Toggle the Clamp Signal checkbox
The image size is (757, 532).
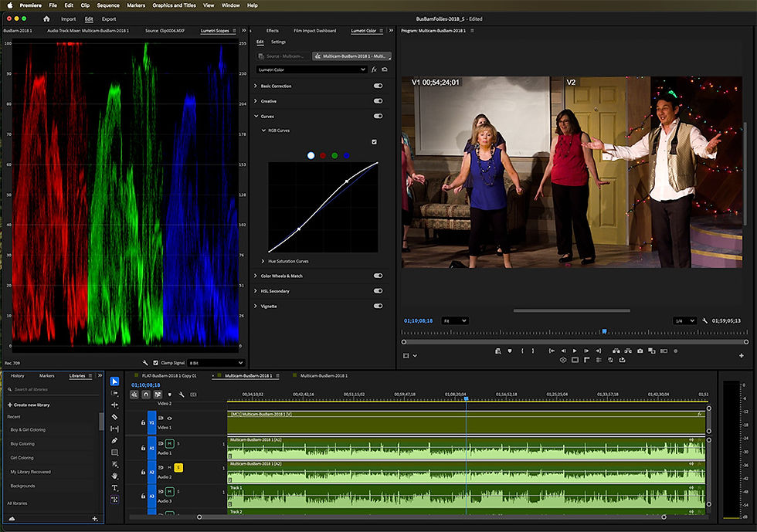155,363
